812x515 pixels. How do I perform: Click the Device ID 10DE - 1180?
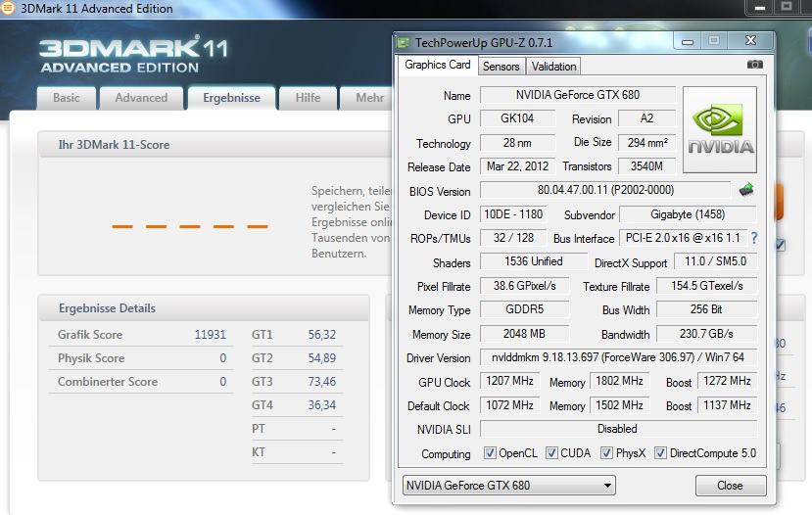[513, 214]
